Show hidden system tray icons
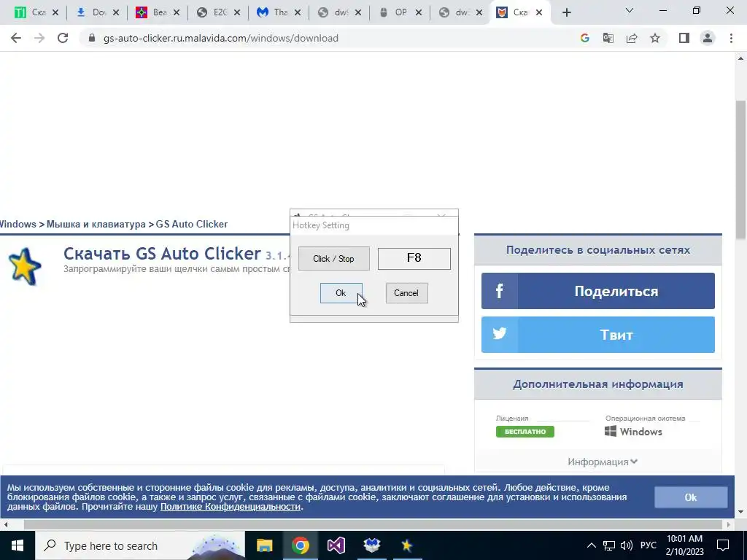747x560 pixels. pyautogui.click(x=591, y=545)
